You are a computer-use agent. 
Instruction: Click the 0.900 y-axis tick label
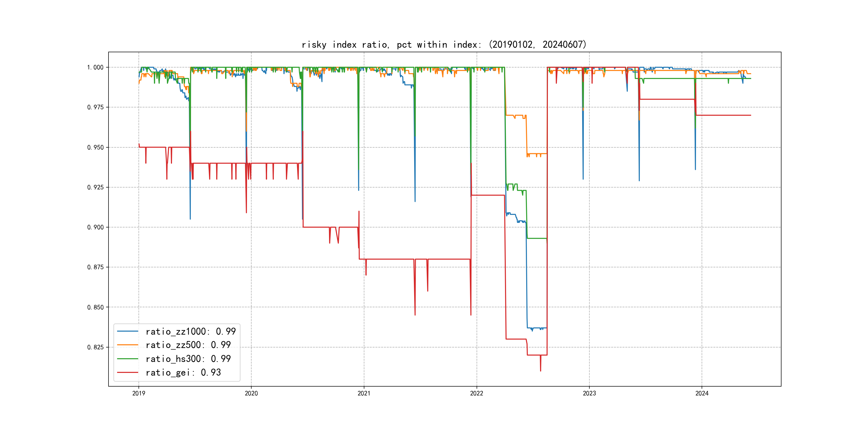tap(95, 227)
